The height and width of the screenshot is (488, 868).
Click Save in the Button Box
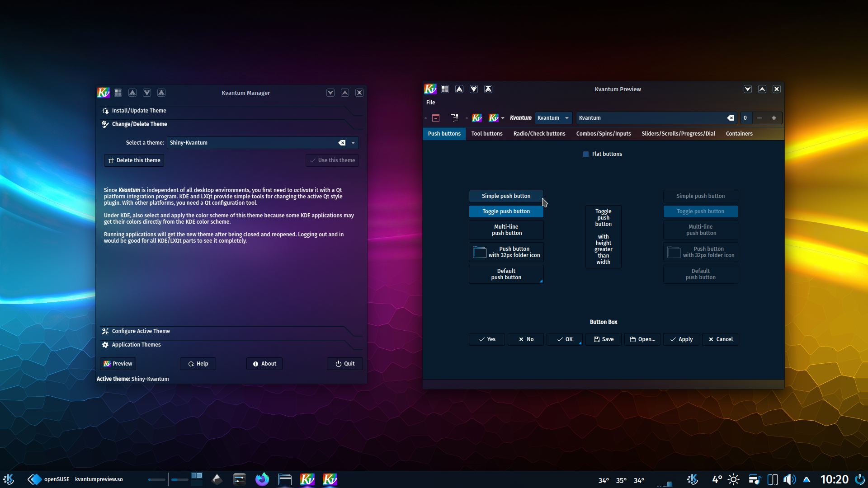[x=604, y=339]
